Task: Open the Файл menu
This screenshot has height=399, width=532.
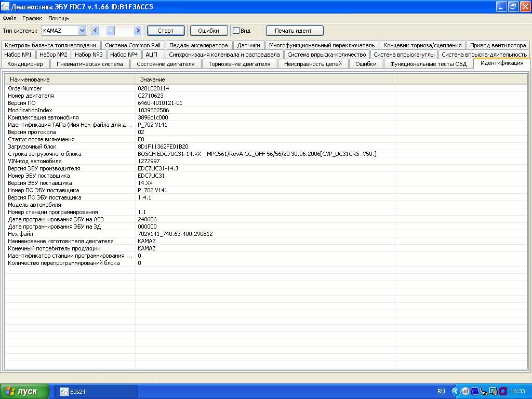Action: tap(9, 18)
